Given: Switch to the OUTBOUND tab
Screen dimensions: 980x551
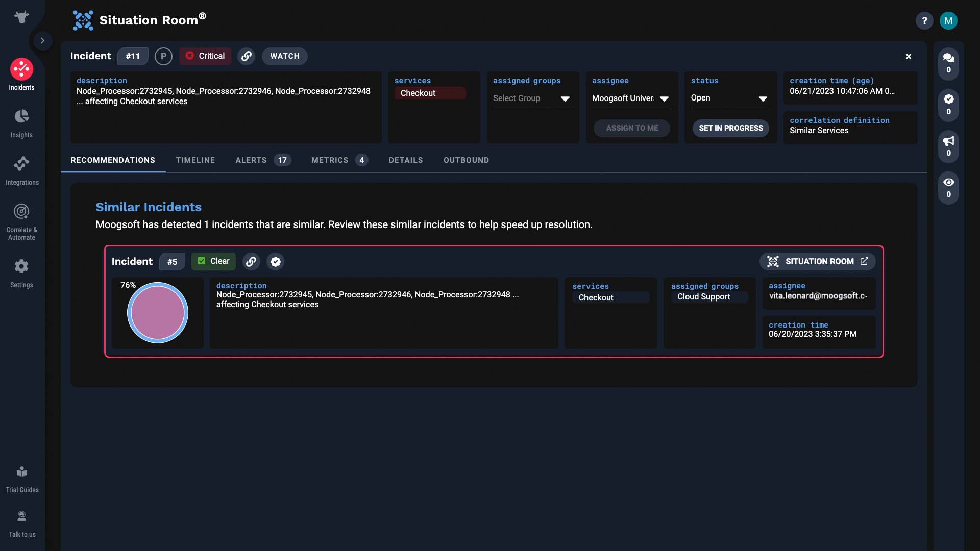Looking at the screenshot, I should (466, 160).
